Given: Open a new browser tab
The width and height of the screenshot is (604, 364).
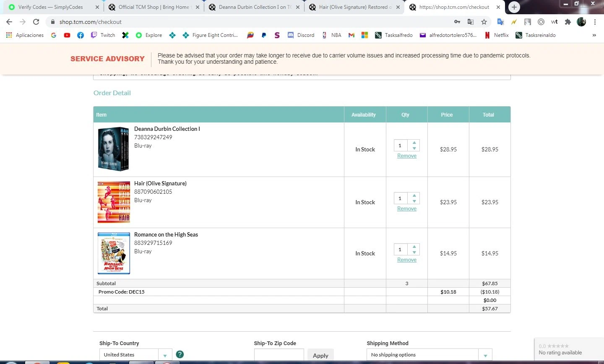Looking at the screenshot, I should coord(514,7).
